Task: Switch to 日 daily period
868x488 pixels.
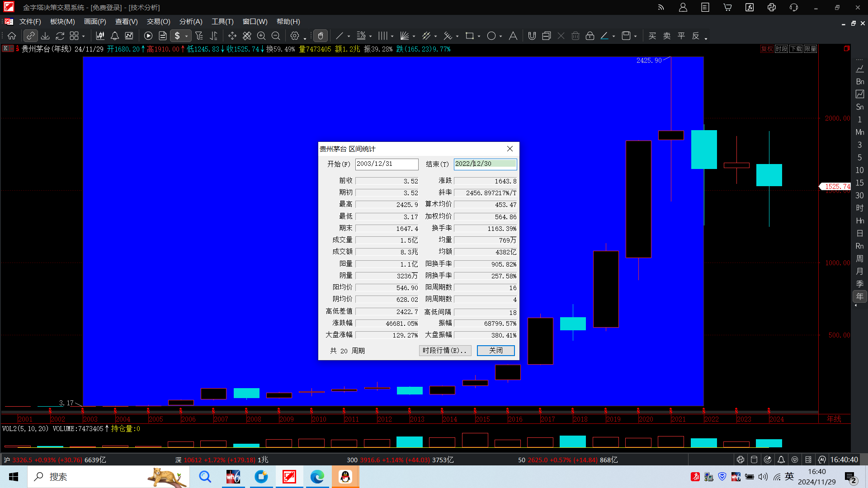Action: [859, 234]
